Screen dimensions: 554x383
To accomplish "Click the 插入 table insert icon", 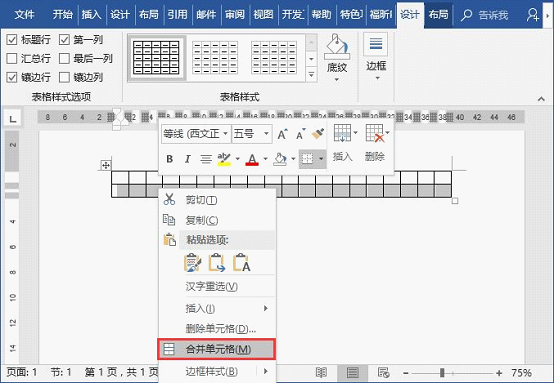I will click(342, 133).
